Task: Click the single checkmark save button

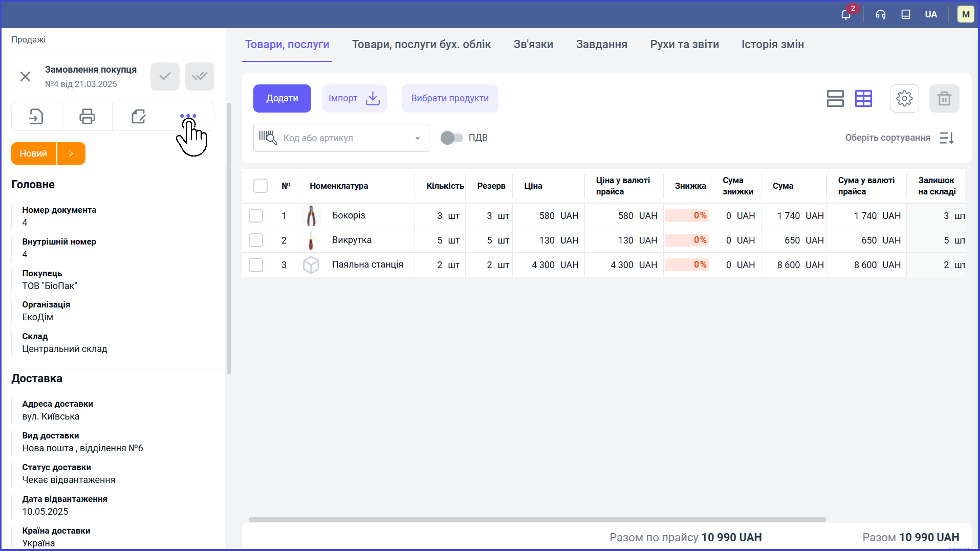Action: tap(165, 76)
